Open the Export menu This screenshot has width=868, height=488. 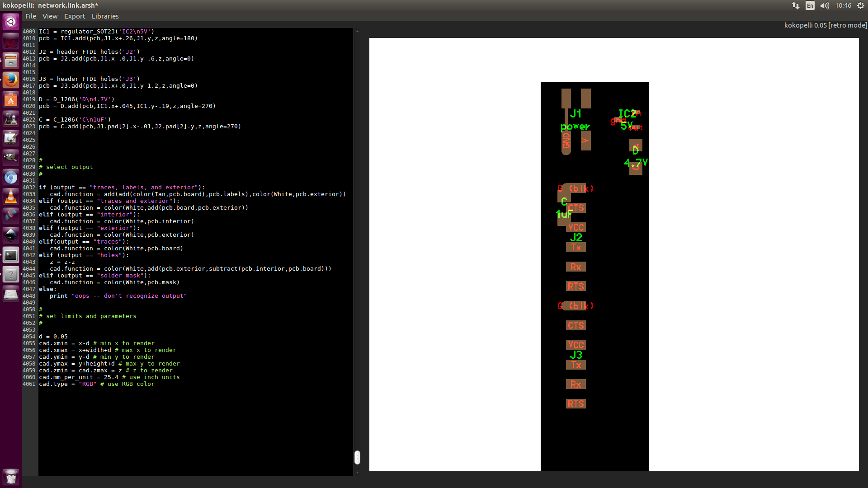click(x=75, y=16)
